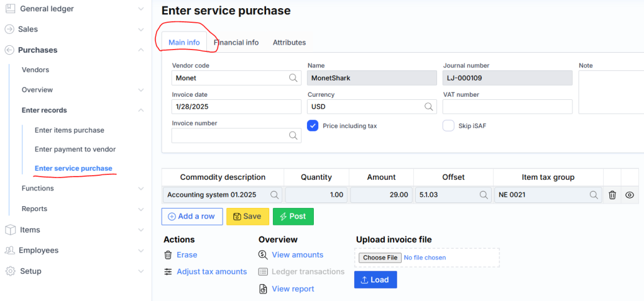Click the Invoice date input field
The image size is (644, 301).
pyautogui.click(x=236, y=107)
